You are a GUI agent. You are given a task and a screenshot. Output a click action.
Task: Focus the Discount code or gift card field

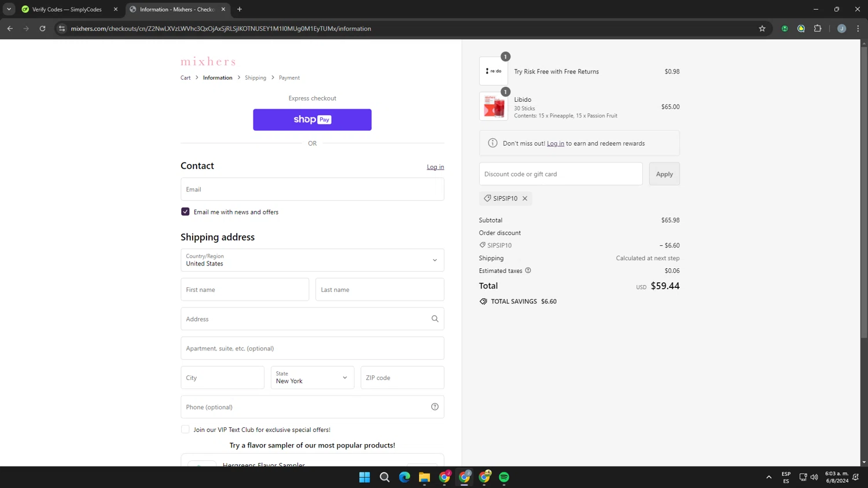(561, 174)
